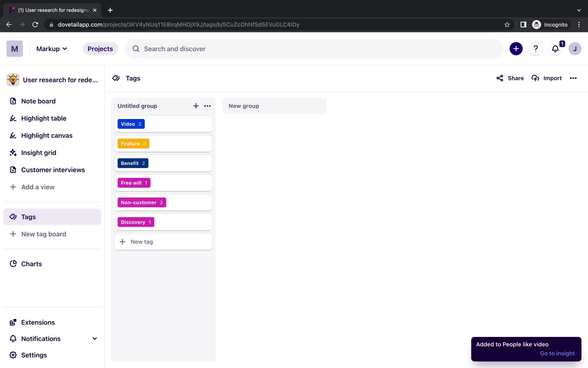The width and height of the screenshot is (588, 368).
Task: Click Go to insight notification link
Action: tap(557, 353)
